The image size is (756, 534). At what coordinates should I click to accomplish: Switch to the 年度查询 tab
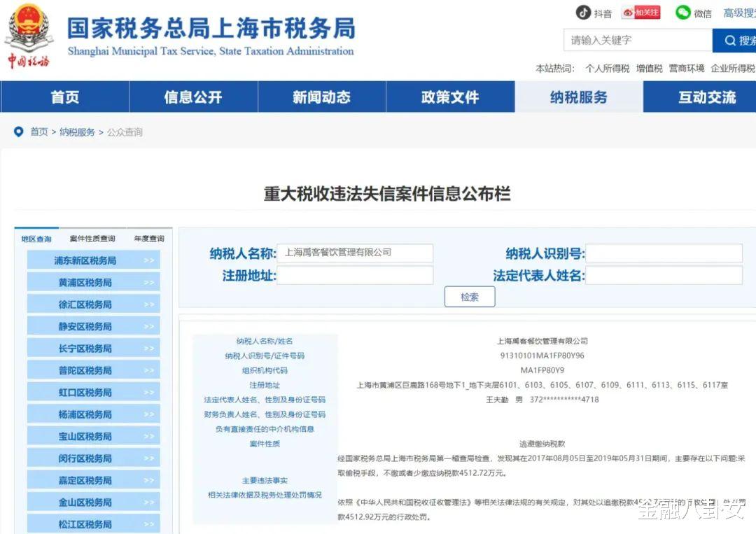[x=149, y=239]
